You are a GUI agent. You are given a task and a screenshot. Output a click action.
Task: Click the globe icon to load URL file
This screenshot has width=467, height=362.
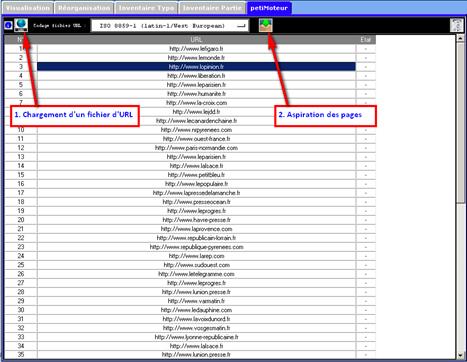pyautogui.click(x=21, y=25)
